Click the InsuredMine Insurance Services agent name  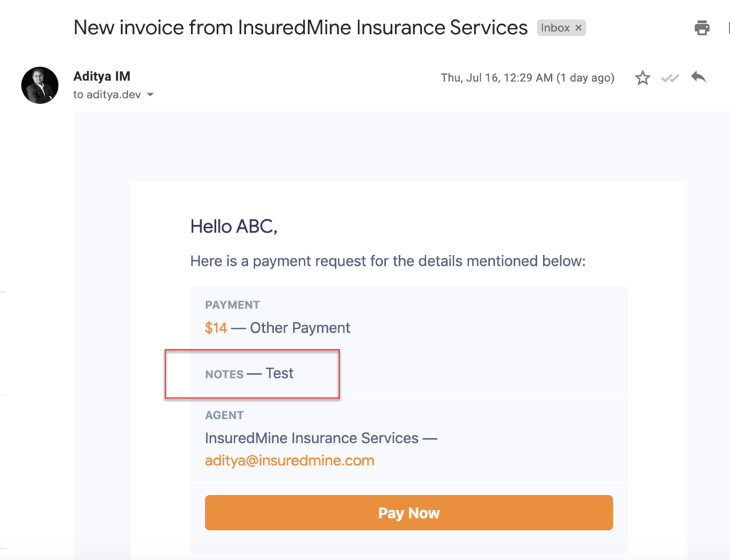(312, 438)
